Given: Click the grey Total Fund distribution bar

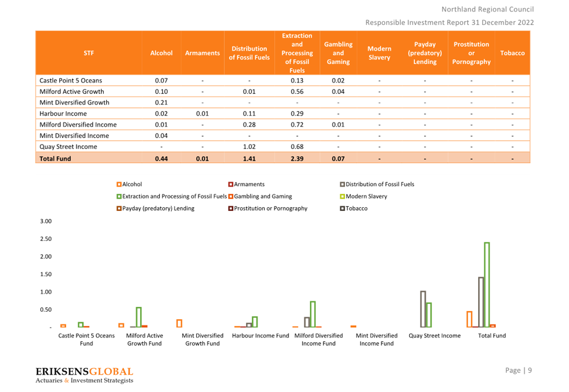Looking at the screenshot, I should click(481, 302).
